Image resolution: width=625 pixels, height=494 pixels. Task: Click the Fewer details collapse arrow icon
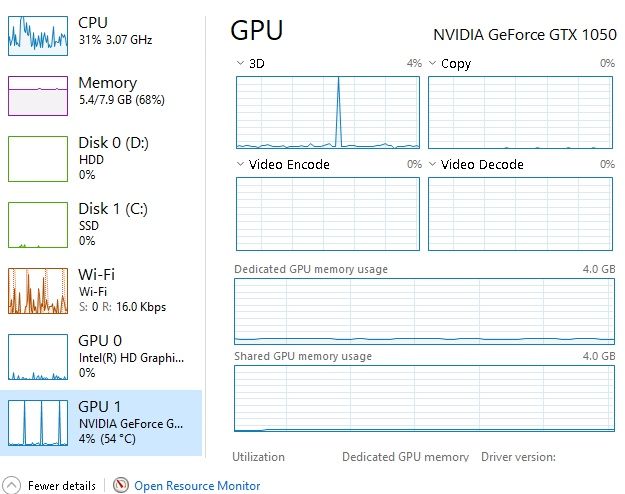pos(11,486)
